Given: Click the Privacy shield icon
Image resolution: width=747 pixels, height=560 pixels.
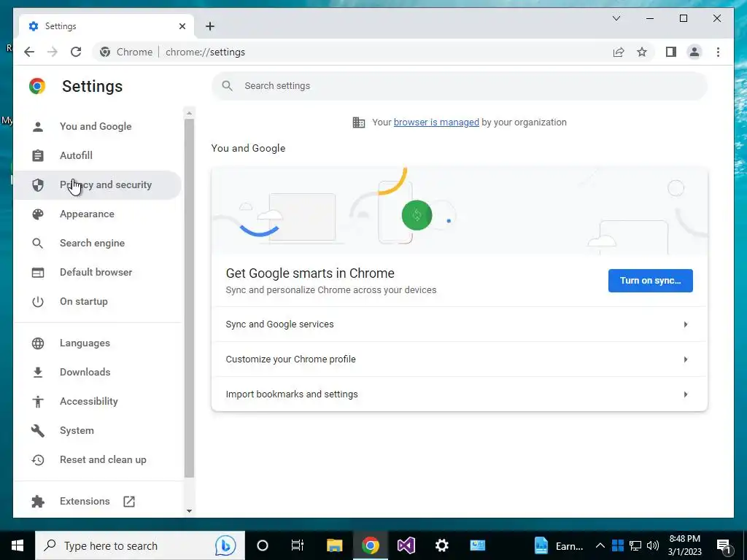Looking at the screenshot, I should click(38, 184).
